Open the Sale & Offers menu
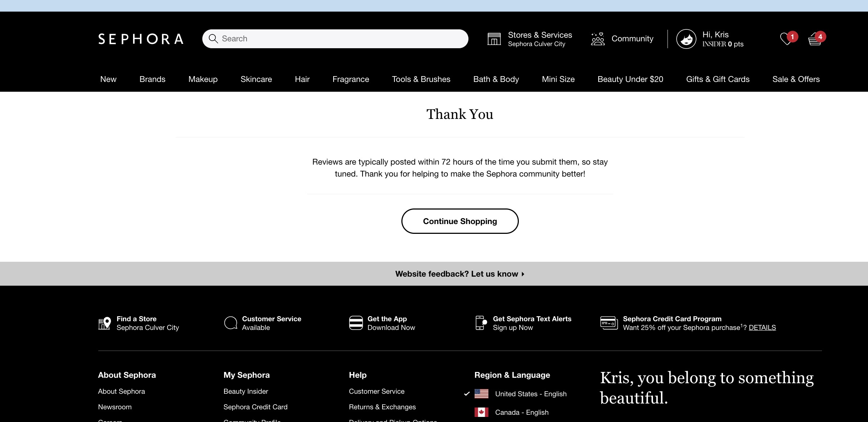Viewport: 868px width, 422px height. (796, 79)
